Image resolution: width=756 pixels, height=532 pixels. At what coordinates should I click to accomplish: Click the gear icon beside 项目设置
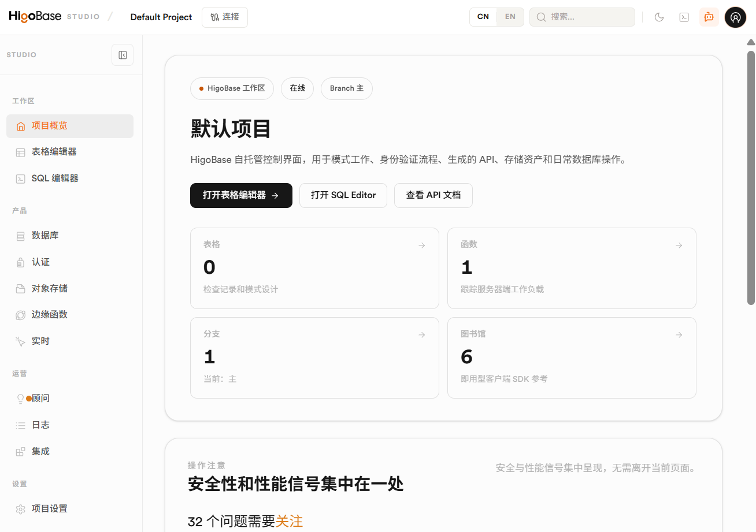coord(20,509)
